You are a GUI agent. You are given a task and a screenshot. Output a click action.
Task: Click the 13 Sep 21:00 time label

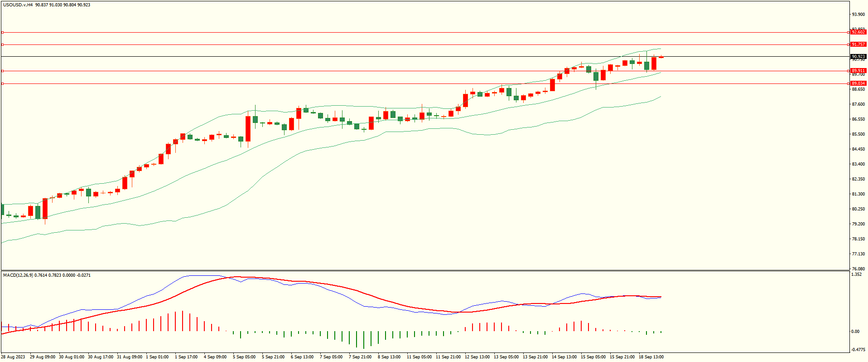point(535,357)
